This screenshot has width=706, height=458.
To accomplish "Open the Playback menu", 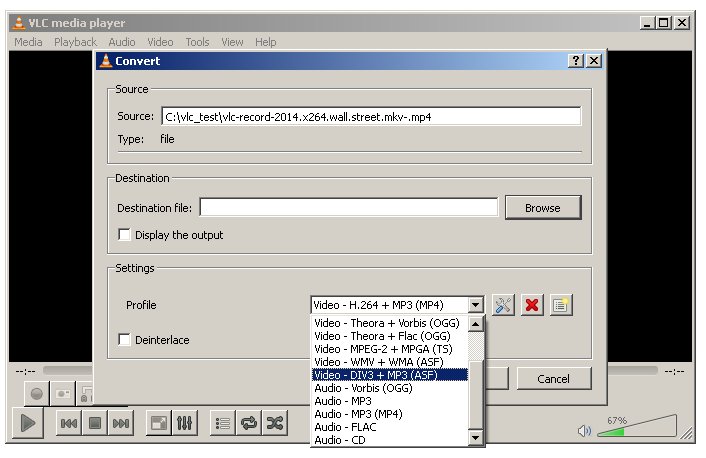I will [x=75, y=42].
